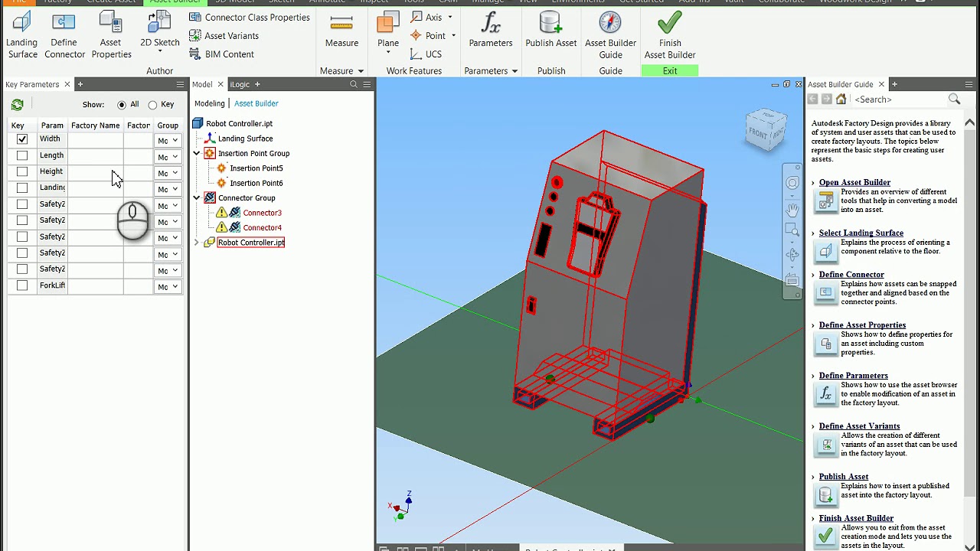Open the Model browser panel menu
The image size is (980, 551).
coord(367,84)
